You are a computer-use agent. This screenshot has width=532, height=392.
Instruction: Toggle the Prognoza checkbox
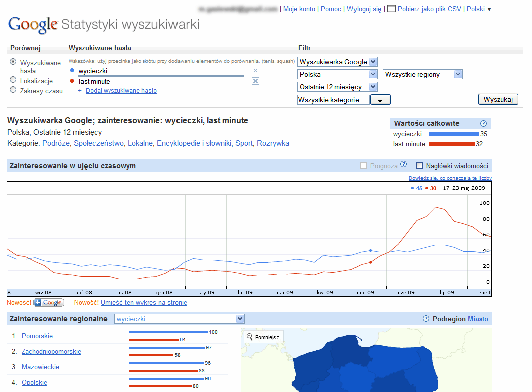point(363,166)
